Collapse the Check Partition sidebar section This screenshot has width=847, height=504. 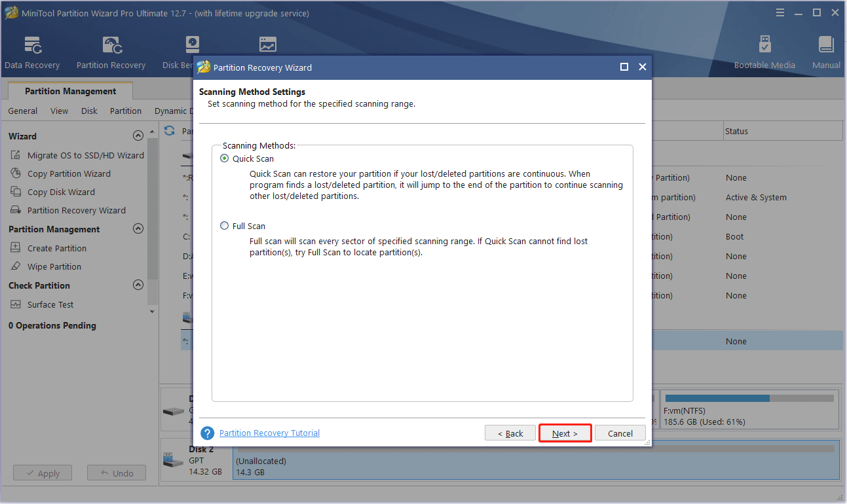[138, 285]
